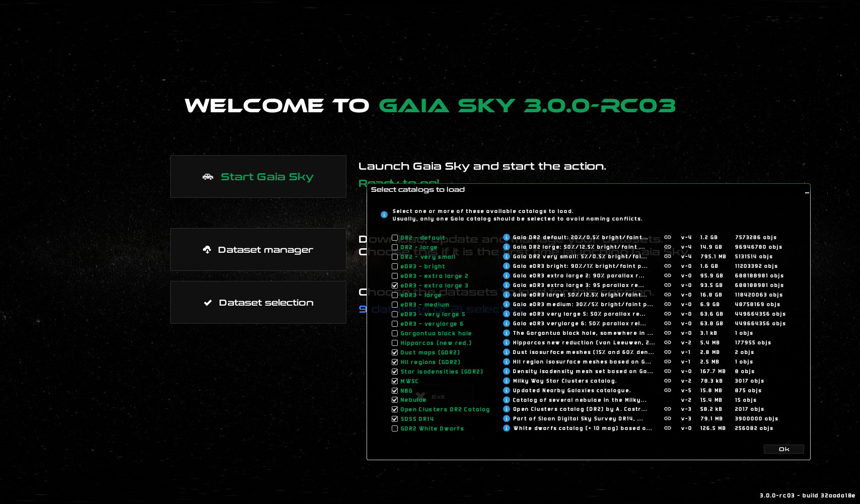Click '7573286 objs' object count
The image size is (860, 504).
click(x=756, y=237)
